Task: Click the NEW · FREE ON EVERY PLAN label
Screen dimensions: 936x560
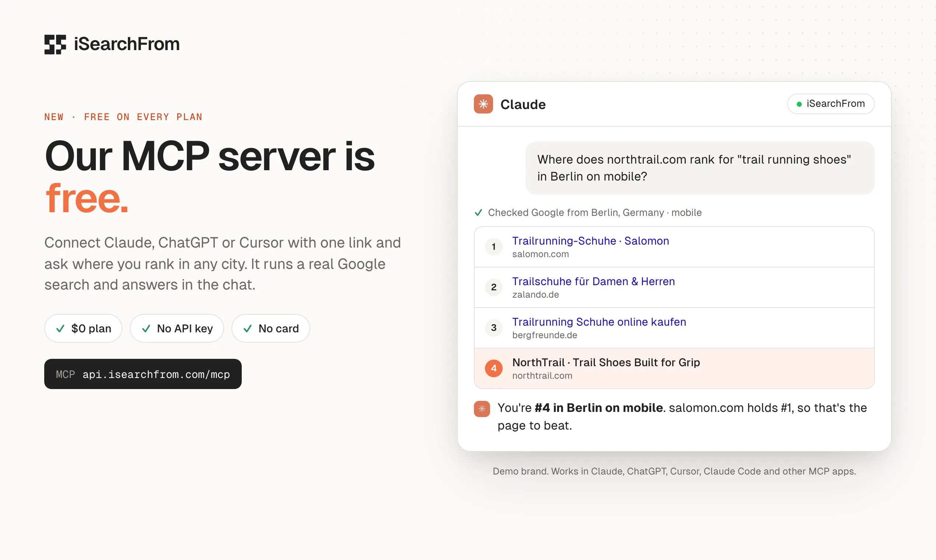Action: tap(123, 117)
